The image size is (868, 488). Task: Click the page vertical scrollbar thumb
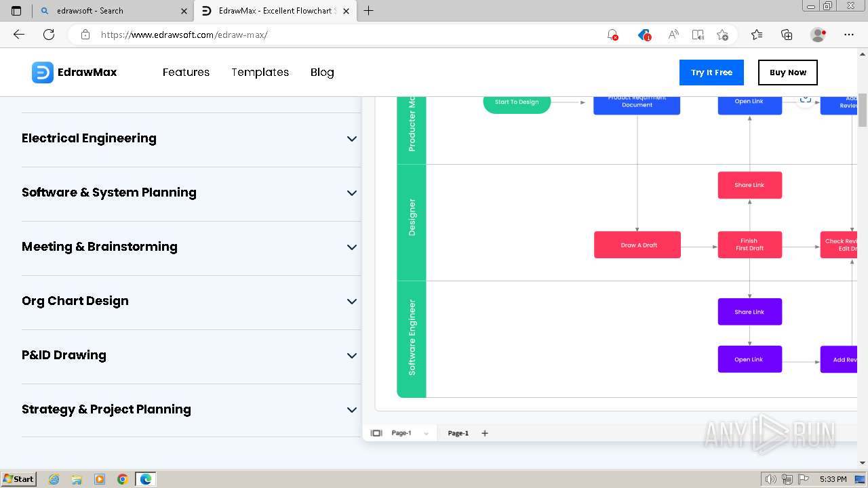(863, 110)
